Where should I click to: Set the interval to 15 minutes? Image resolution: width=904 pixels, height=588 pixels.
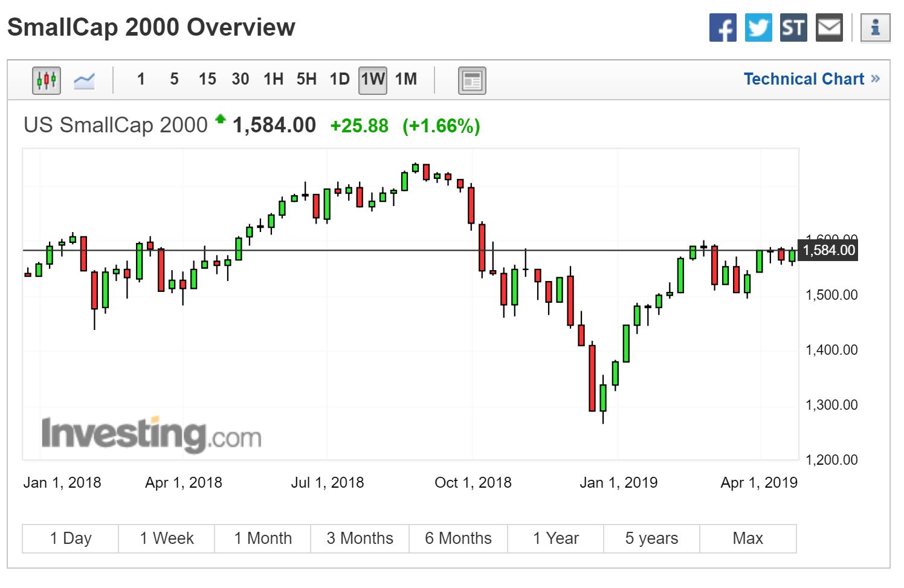[207, 79]
